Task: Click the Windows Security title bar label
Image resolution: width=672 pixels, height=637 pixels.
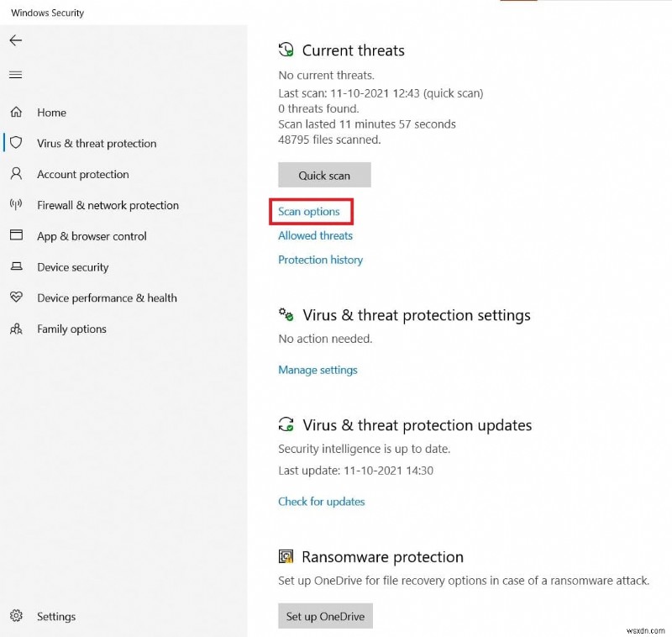Action: coord(46,13)
